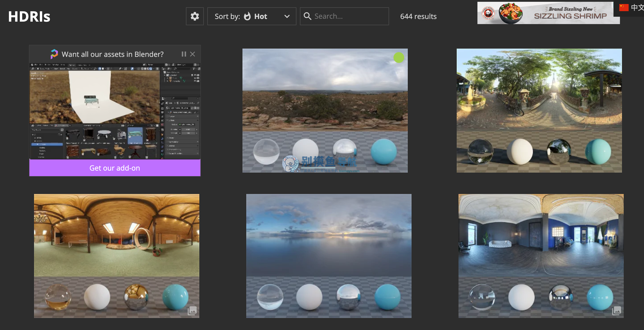Open the gear settings button
The width and height of the screenshot is (644, 330).
click(195, 16)
